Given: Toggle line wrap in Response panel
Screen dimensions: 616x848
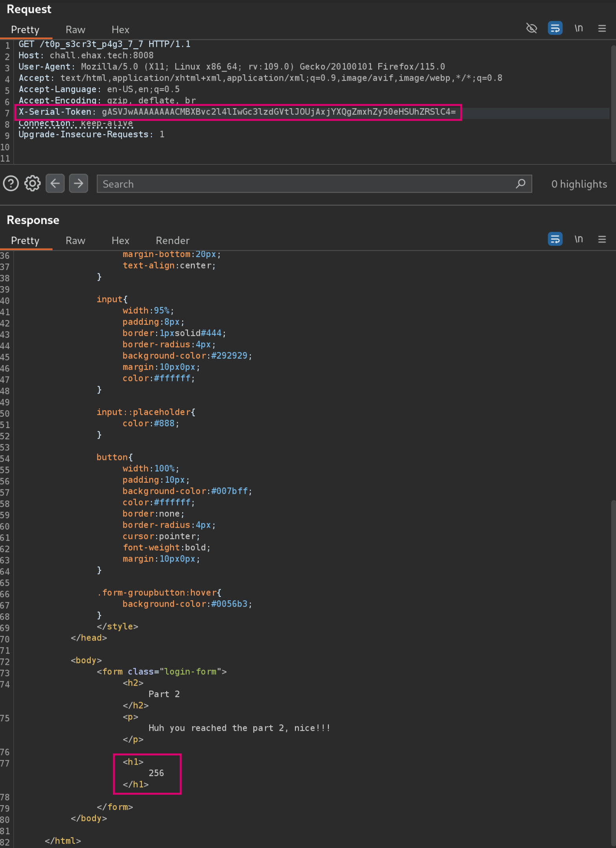Looking at the screenshot, I should click(x=555, y=239).
